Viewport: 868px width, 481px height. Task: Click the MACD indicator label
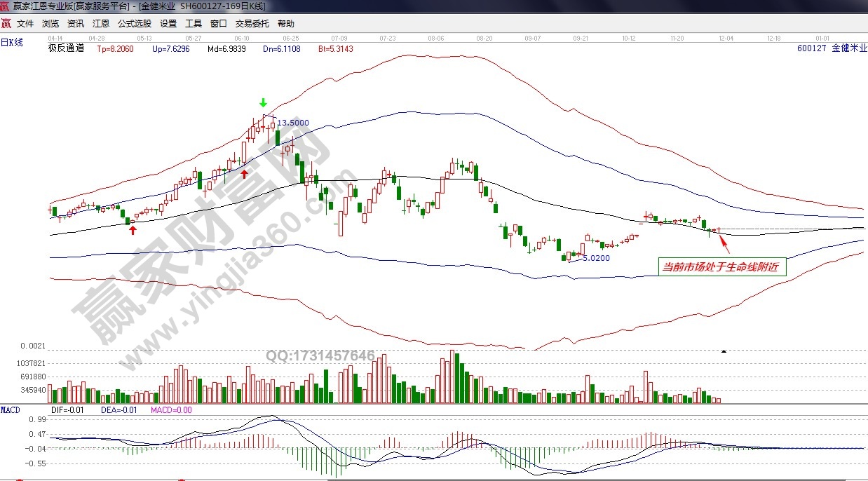pos(11,409)
